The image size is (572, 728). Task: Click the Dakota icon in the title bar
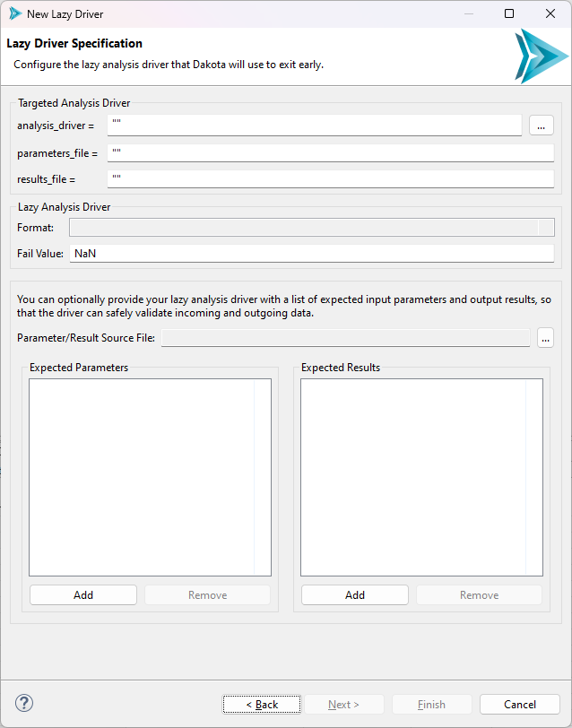pyautogui.click(x=15, y=14)
